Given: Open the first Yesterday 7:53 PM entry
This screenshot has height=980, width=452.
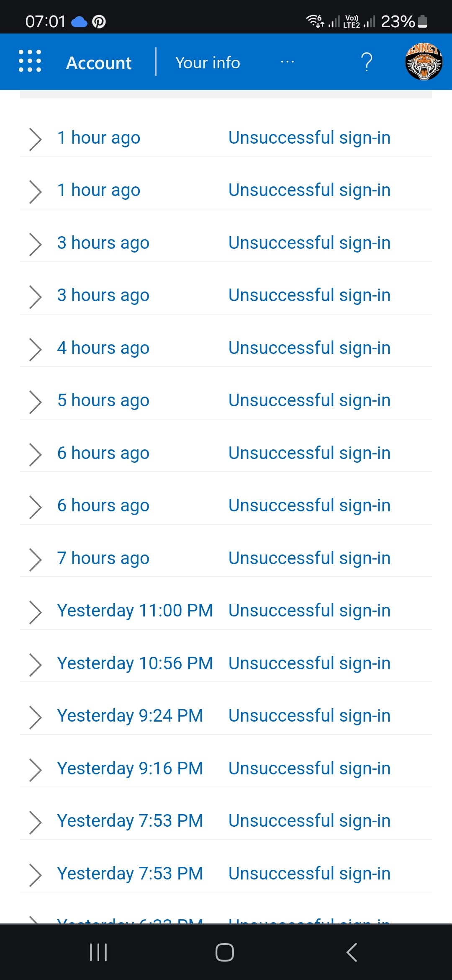Looking at the screenshot, I should click(226, 821).
